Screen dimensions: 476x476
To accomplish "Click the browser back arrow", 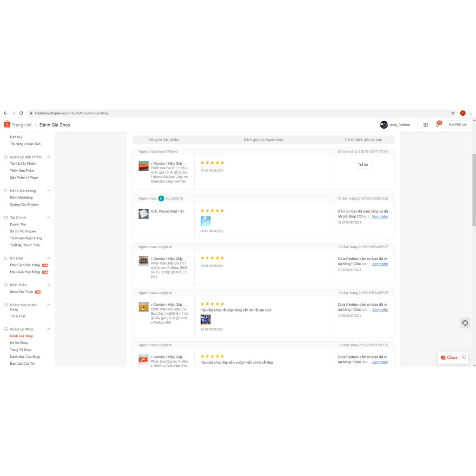I will (6, 113).
